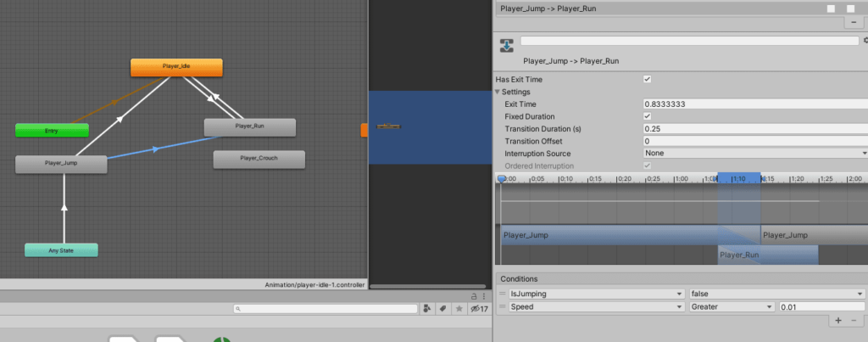Collapse the Settings section
Image resolution: width=868 pixels, height=342 pixels.
coord(498,92)
